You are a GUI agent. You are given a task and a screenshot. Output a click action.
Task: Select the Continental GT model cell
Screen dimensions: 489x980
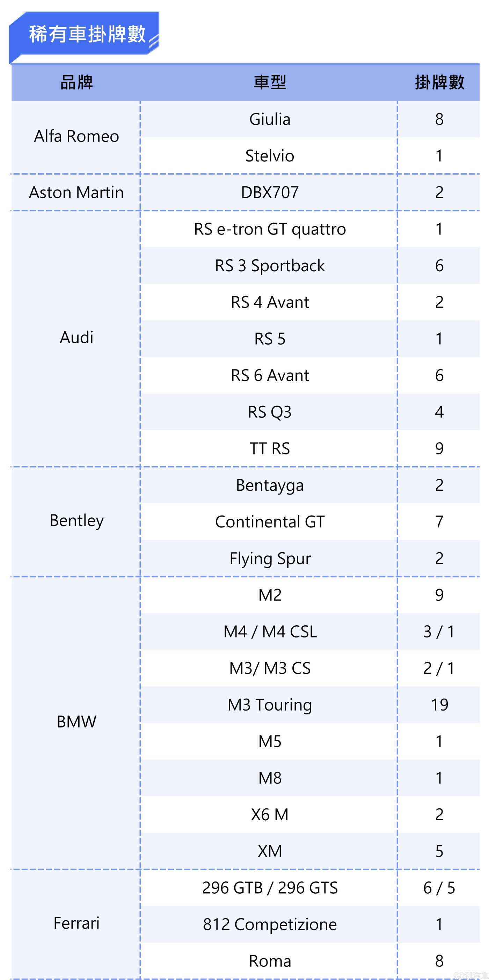(270, 521)
